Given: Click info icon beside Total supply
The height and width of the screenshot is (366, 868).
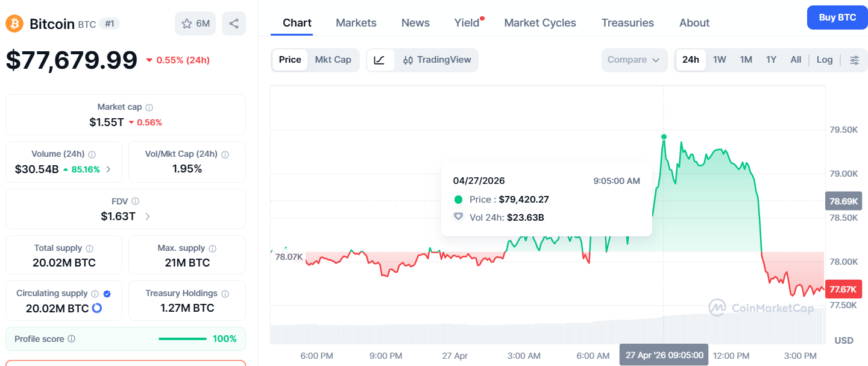Looking at the screenshot, I should [89, 248].
